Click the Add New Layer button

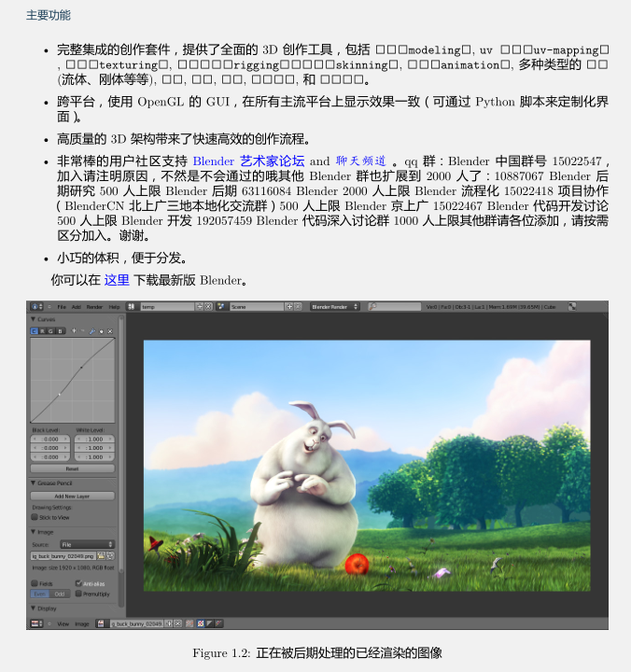pyautogui.click(x=73, y=496)
